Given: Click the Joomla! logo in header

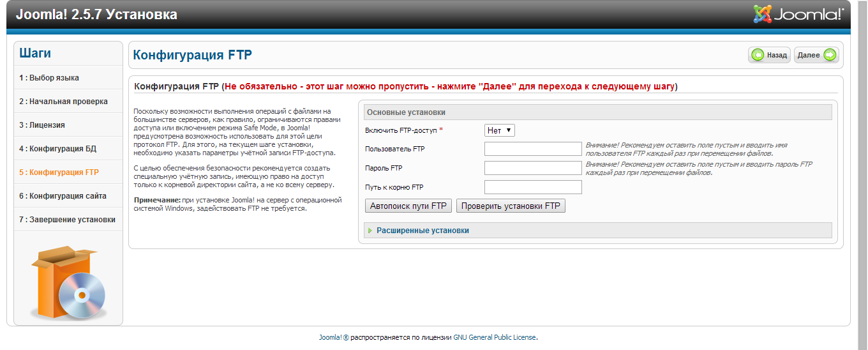Looking at the screenshot, I should 798,14.
